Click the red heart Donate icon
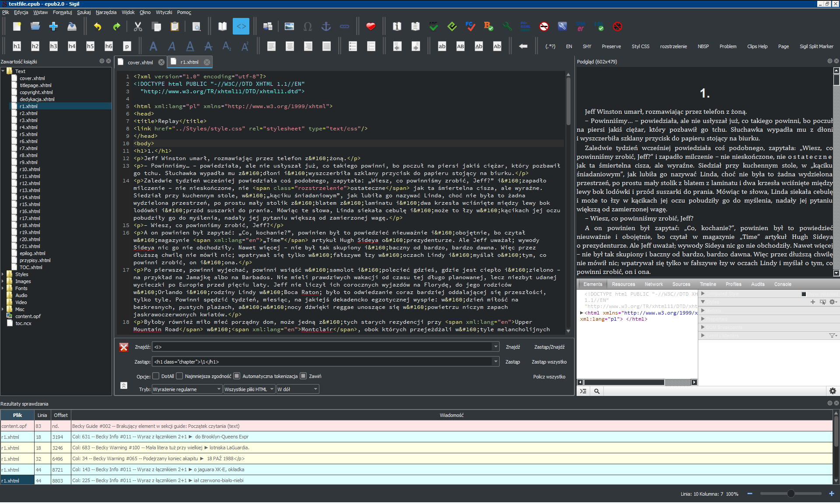The width and height of the screenshot is (840, 504). pos(371,27)
